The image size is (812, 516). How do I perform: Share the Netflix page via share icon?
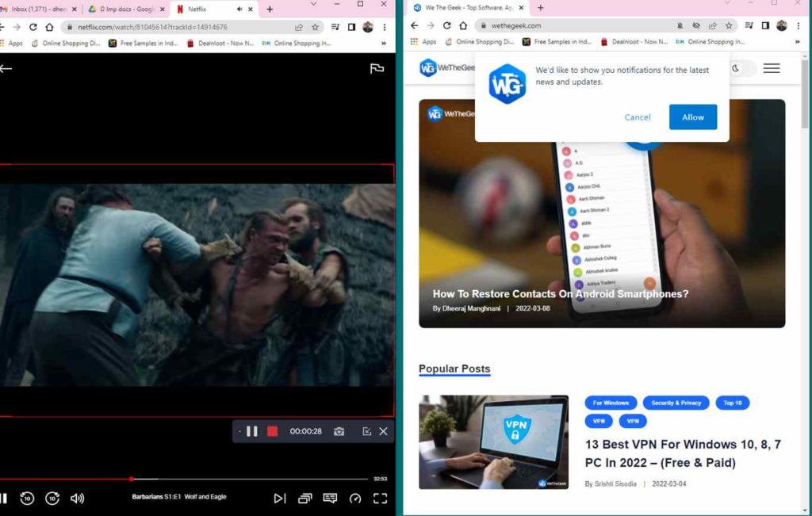[x=299, y=27]
